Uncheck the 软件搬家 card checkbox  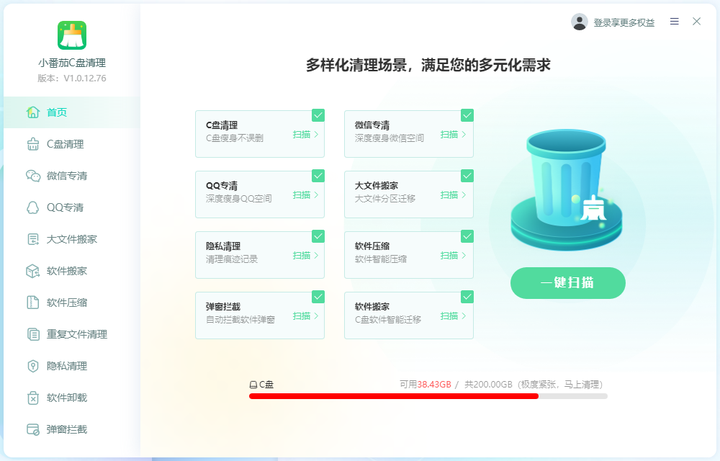coord(467,297)
